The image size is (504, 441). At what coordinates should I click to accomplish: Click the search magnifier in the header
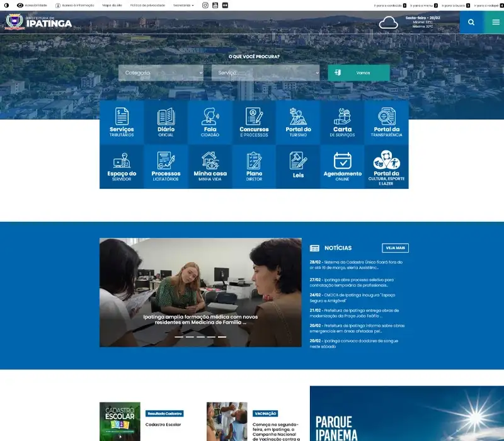pos(471,22)
